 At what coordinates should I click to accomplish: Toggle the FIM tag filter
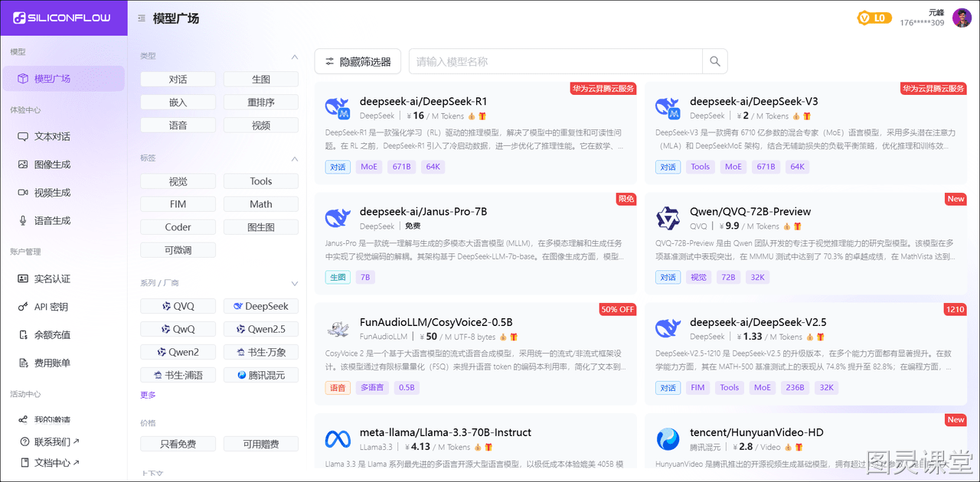(178, 204)
